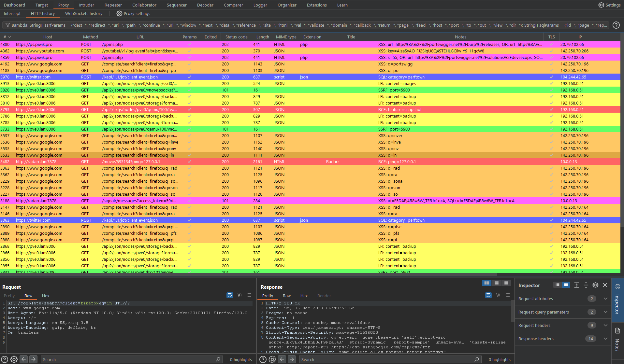Viewport: 624px width, 364px height.
Task: Sort by the Host column header
Action: (48, 37)
